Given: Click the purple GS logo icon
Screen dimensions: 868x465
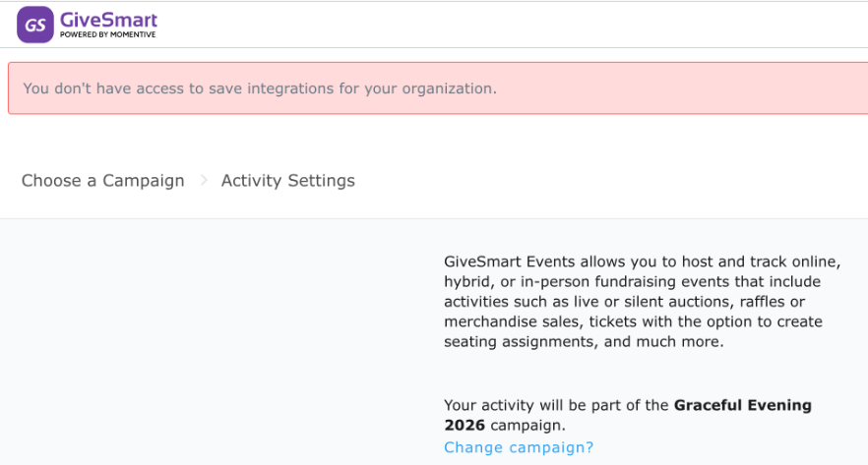Looking at the screenshot, I should click(35, 25).
